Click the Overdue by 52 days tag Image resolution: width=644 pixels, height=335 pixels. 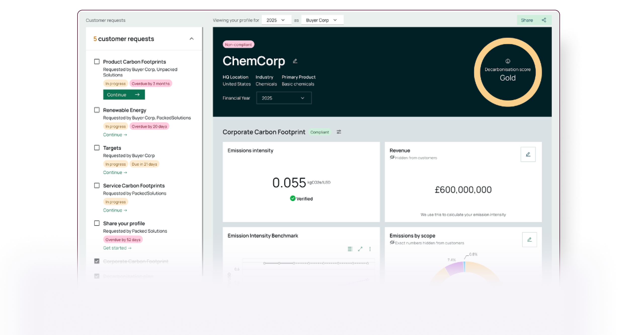[x=123, y=239]
